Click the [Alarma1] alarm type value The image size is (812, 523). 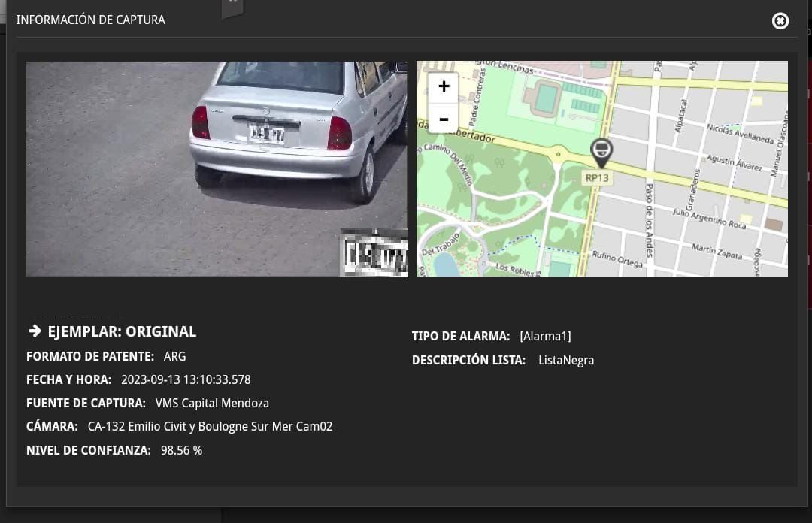[x=545, y=337]
